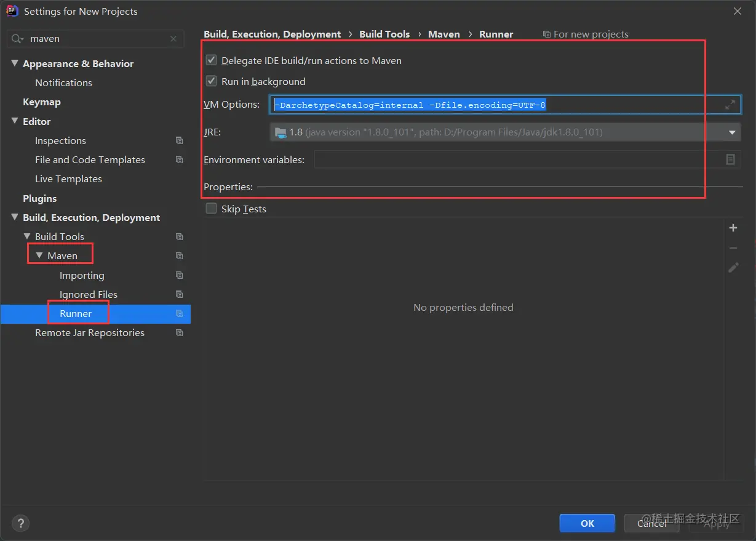Screen dimensions: 756x541
Task: Open Remote Jar Repositories page
Action: pyautogui.click(x=90, y=333)
